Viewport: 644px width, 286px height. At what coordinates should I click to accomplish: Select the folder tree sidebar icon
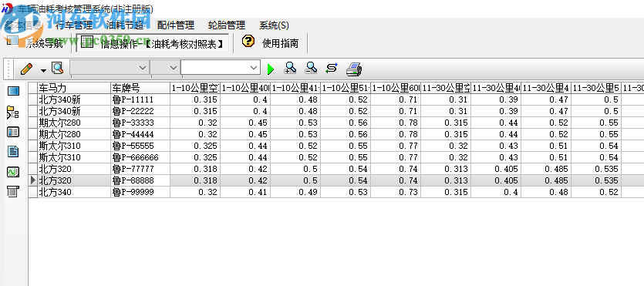[x=13, y=113]
